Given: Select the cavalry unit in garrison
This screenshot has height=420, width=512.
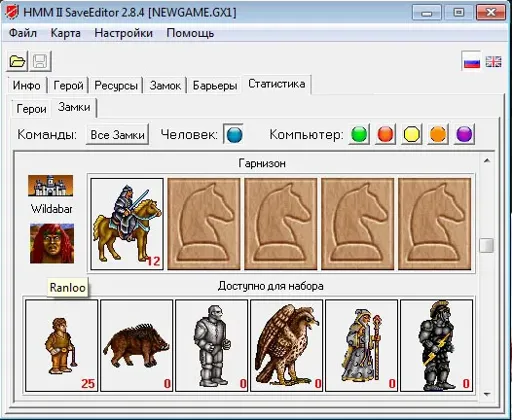Looking at the screenshot, I should click(x=127, y=224).
